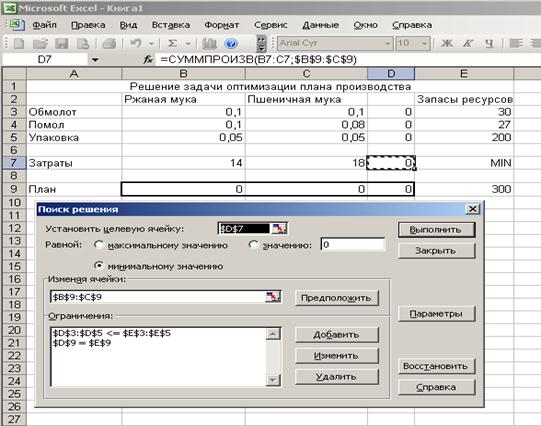Open the font size dropdown
Viewport: 541px width, 426px height.
[424, 43]
